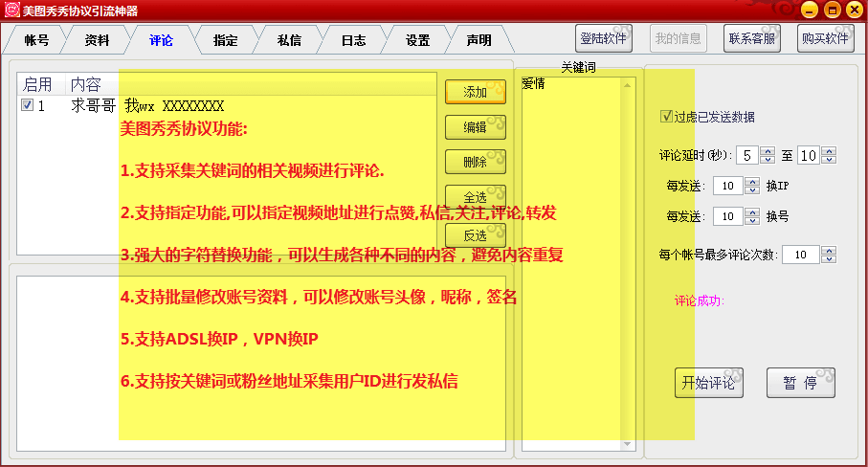Minimize the 美图秀秀协议引流神器 window
The width and height of the screenshot is (868, 467).
pyautogui.click(x=810, y=10)
